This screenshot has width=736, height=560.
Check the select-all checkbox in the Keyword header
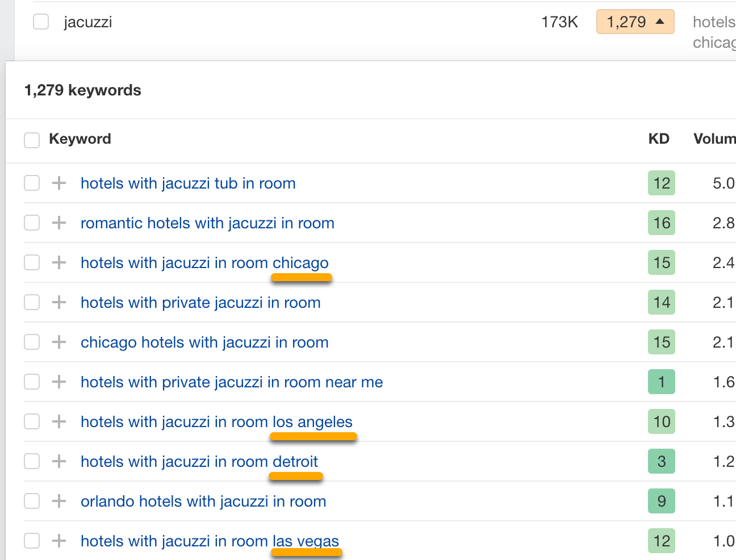[x=31, y=139]
